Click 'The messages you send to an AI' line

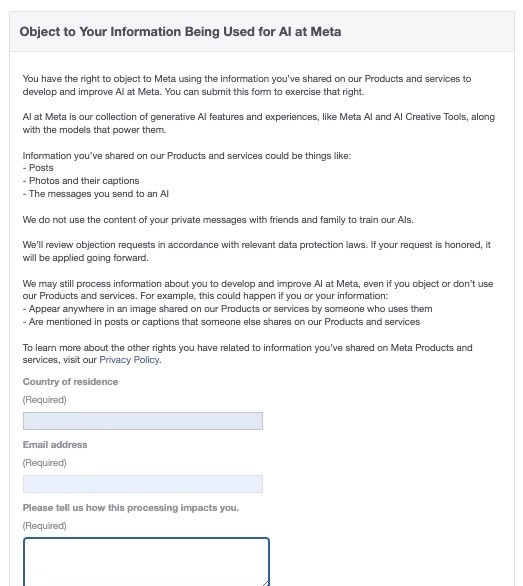[x=96, y=194]
